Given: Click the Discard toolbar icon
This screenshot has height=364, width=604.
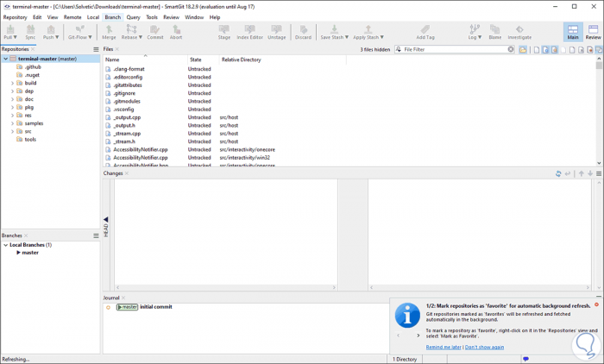Looking at the screenshot, I should (x=303, y=32).
